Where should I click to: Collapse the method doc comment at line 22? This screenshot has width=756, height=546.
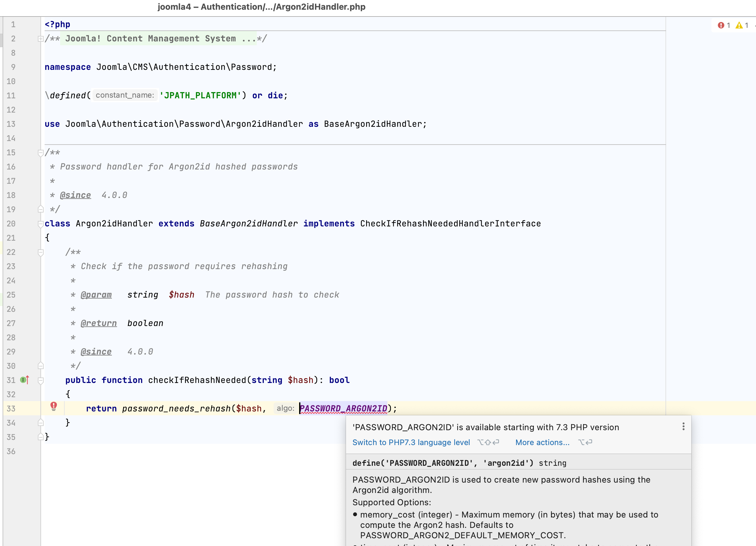point(41,253)
